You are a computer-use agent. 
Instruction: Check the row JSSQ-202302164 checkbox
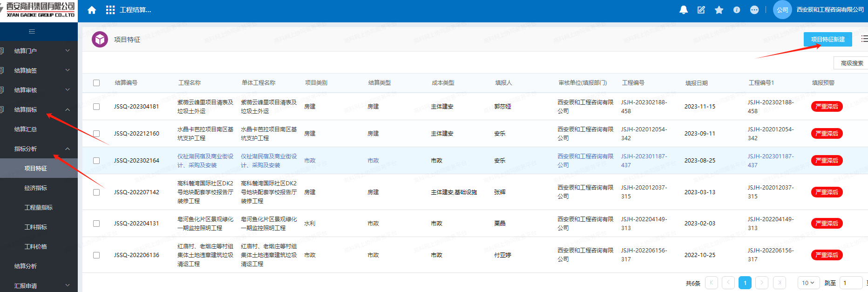96,161
